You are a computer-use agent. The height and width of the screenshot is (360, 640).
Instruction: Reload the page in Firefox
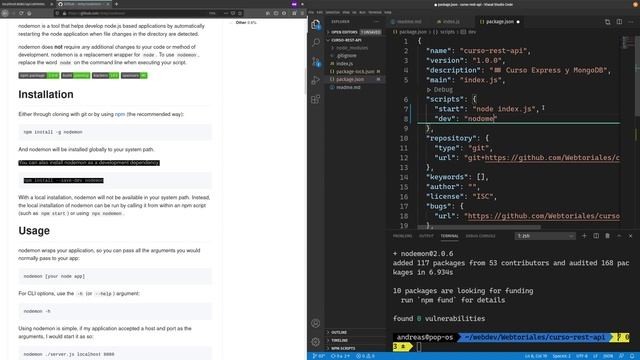pos(21,13)
